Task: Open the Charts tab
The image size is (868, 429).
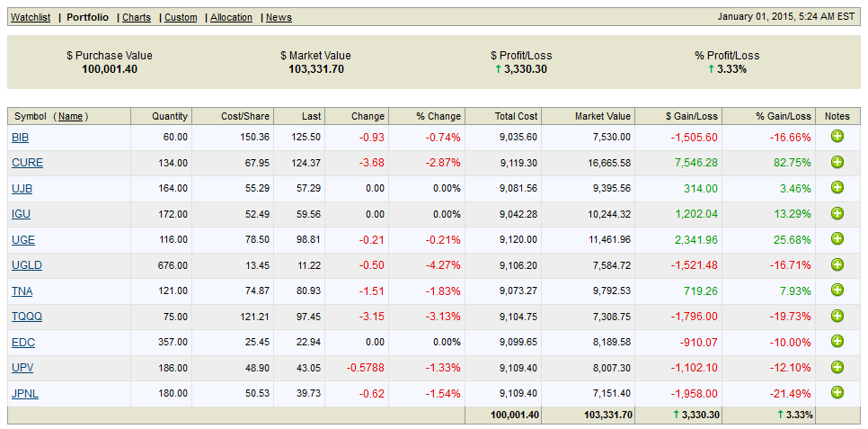Action: coord(137,17)
